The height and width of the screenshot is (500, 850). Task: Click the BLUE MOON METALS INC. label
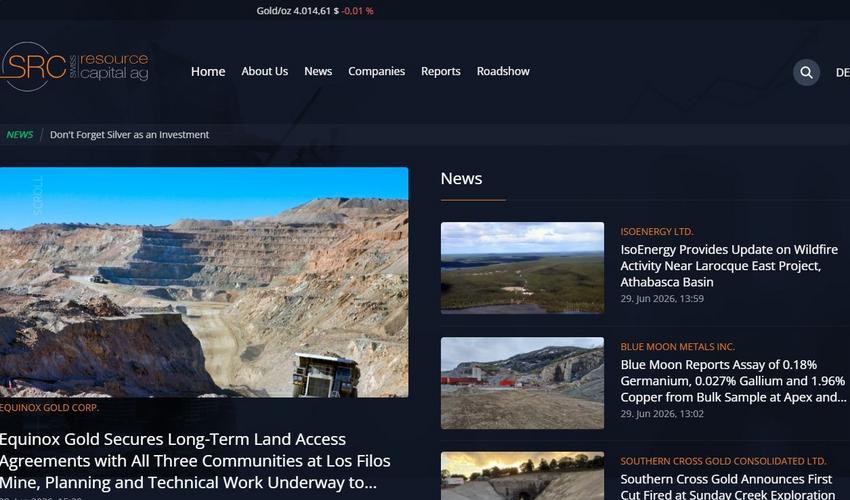click(678, 347)
